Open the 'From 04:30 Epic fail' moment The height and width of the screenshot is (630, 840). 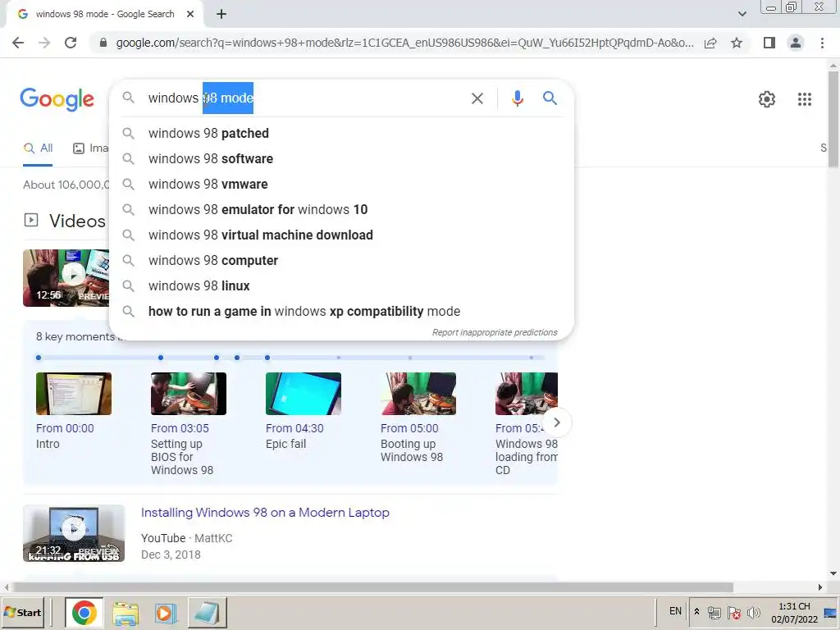click(x=304, y=411)
